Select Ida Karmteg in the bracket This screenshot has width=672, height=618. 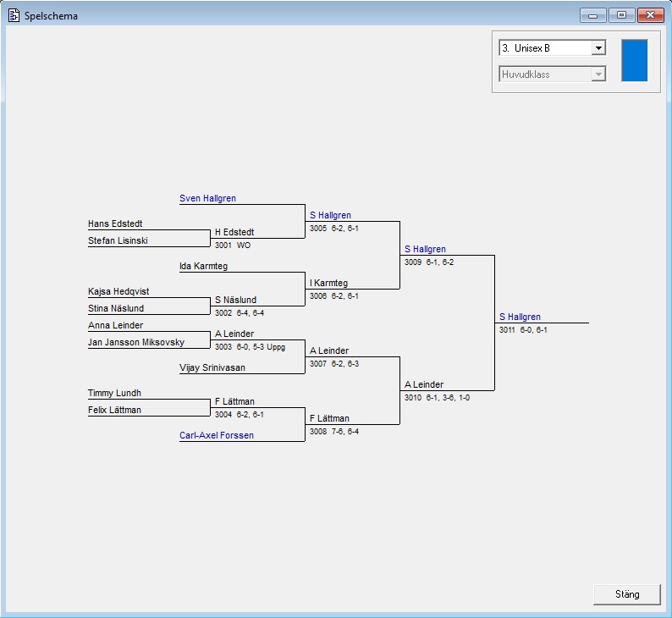coord(203,266)
